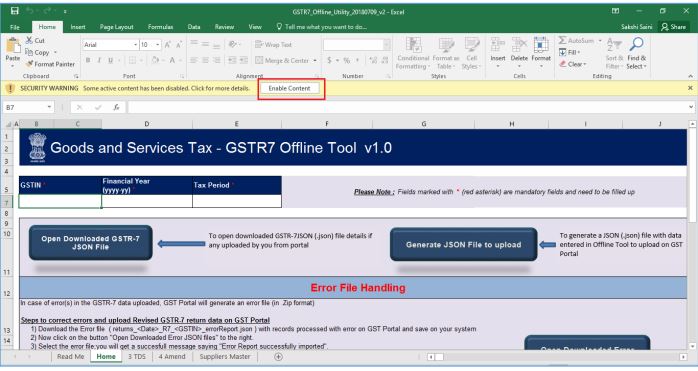This screenshot has width=698, height=371.
Task: Expand the formula bar
Action: (691, 107)
